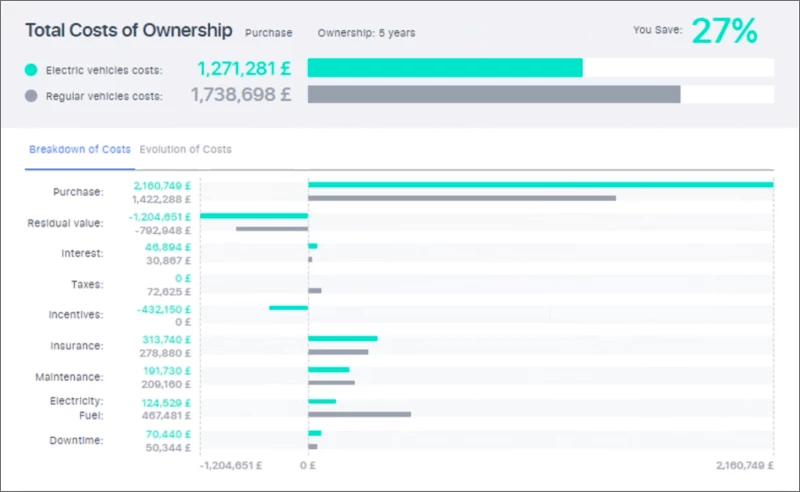Click the 'Ownership: 5 years' text
800x492 pixels.
(x=366, y=33)
